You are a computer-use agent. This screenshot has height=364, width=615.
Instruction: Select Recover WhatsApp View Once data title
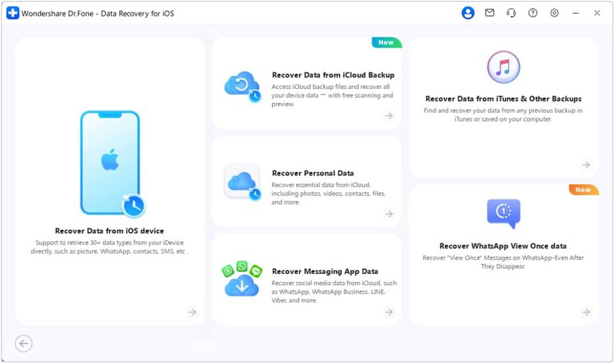tap(503, 246)
